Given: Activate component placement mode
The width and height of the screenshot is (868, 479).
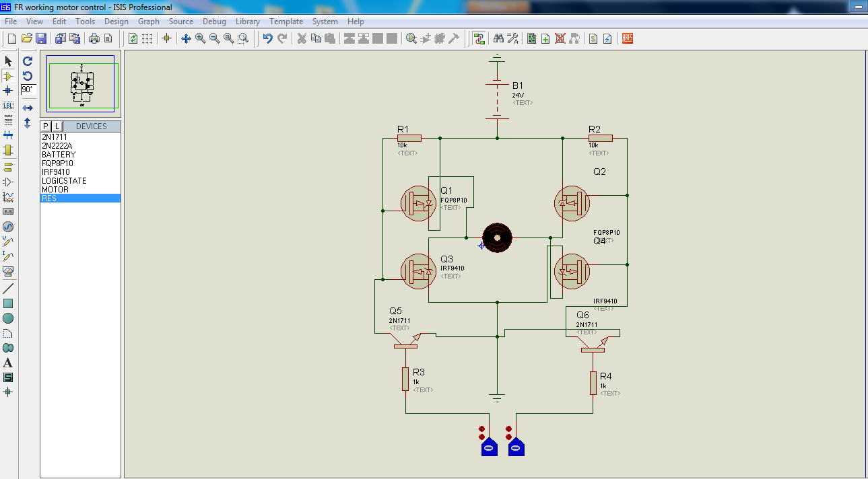Looking at the screenshot, I should pos(8,76).
